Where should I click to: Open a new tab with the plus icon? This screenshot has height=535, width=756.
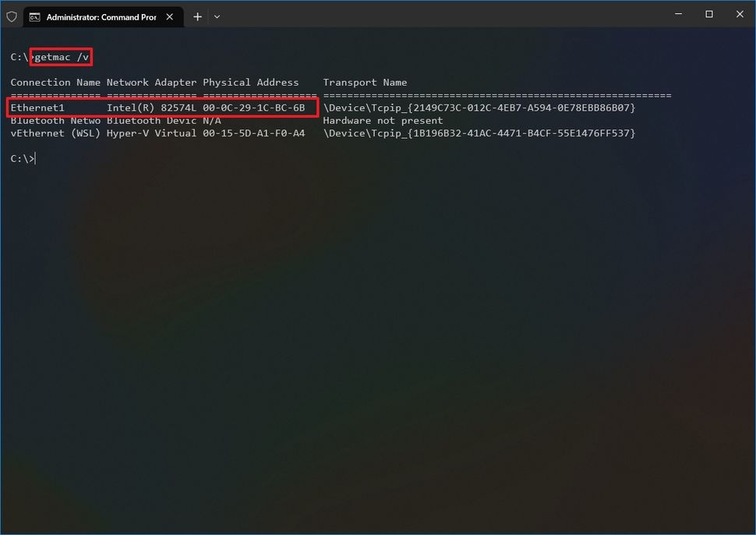coord(197,16)
